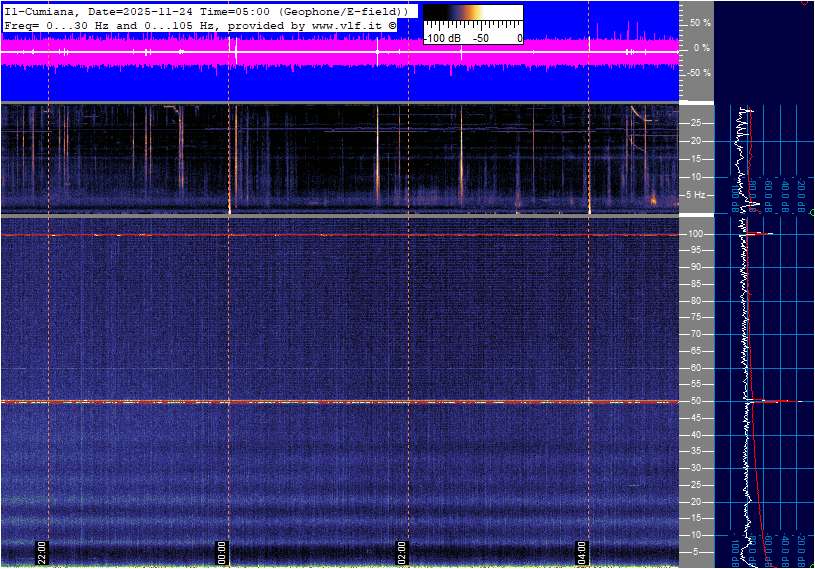Viewport: 815px width, 569px height.
Task: Click the dB color scale gradient bar
Action: pyautogui.click(x=472, y=12)
